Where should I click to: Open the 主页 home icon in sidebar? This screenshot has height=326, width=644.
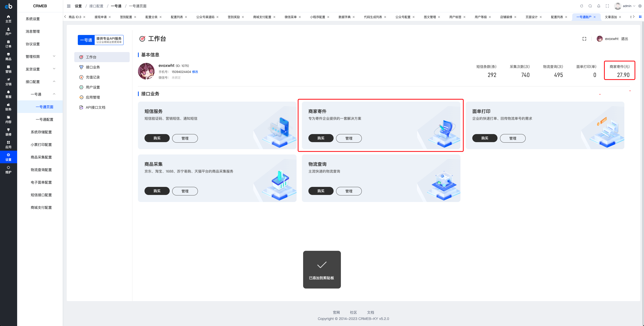tap(8, 19)
